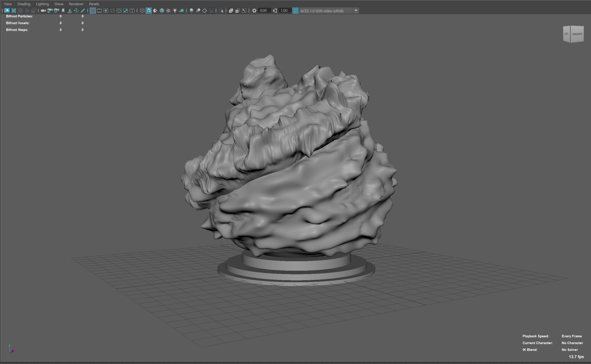Enable the grid display icon
The height and width of the screenshot is (364, 591).
coord(93,10)
